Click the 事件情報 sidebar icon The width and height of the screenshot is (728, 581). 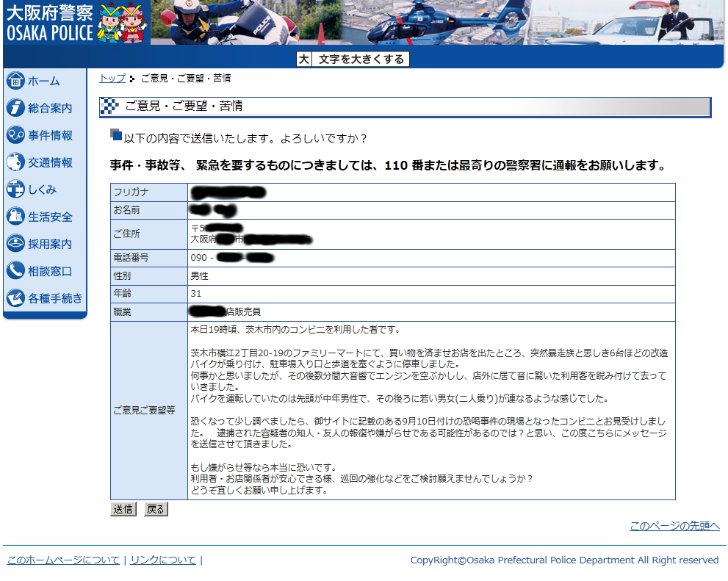point(15,135)
